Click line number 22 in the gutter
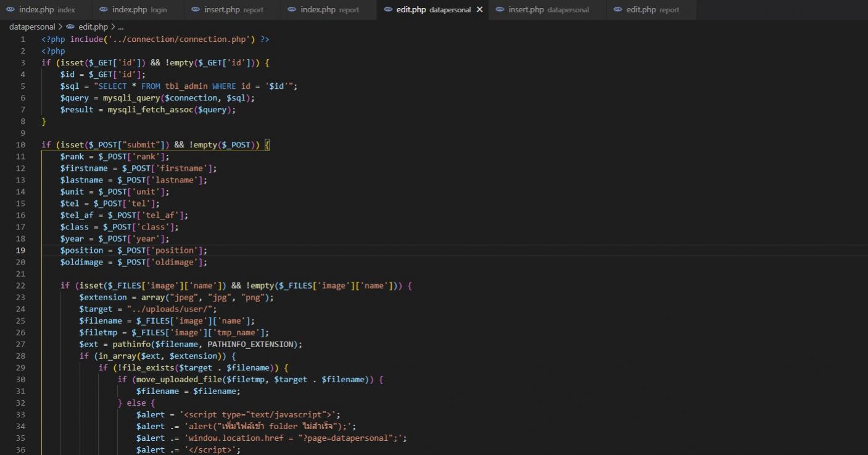Screen dimensions: 868x455 click(x=21, y=285)
